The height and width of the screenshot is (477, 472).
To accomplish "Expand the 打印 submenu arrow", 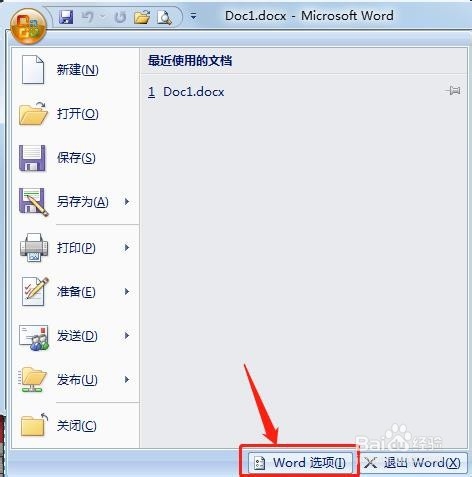I will click(x=127, y=247).
